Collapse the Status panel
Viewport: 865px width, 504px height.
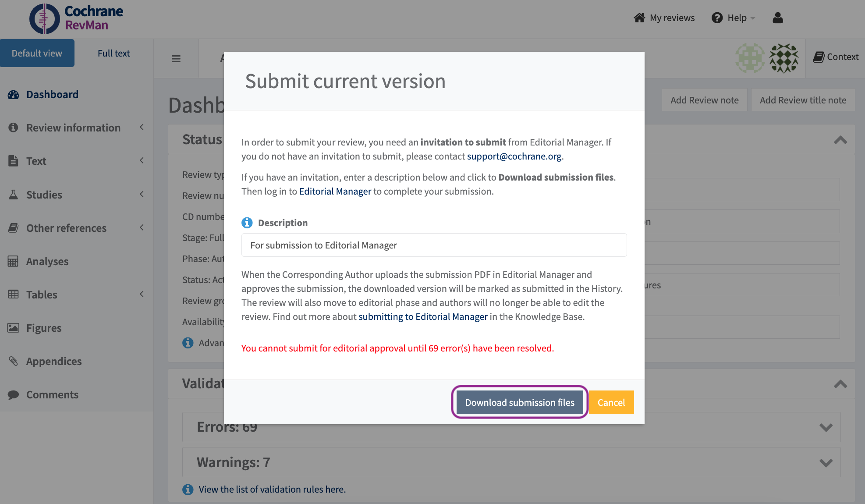[840, 140]
